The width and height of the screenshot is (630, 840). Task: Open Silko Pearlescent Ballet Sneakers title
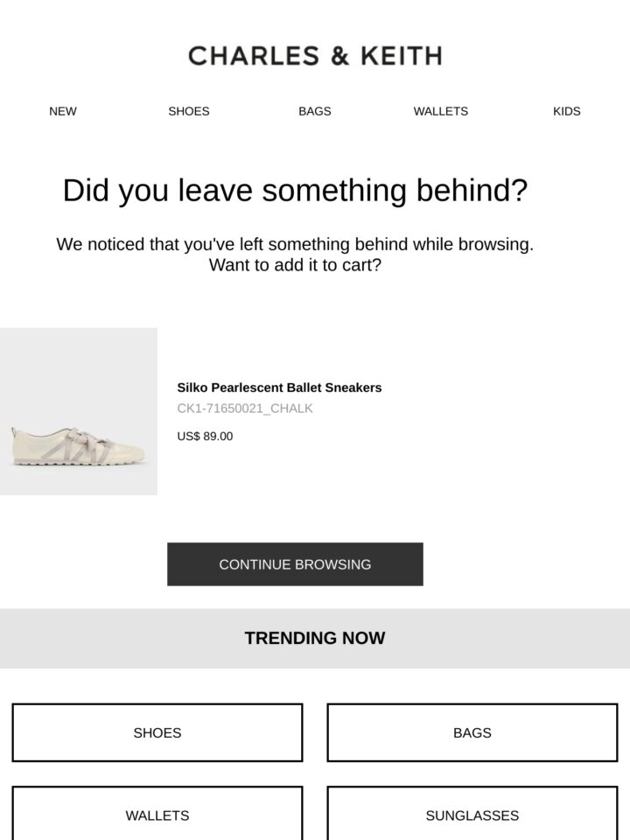pos(279,388)
